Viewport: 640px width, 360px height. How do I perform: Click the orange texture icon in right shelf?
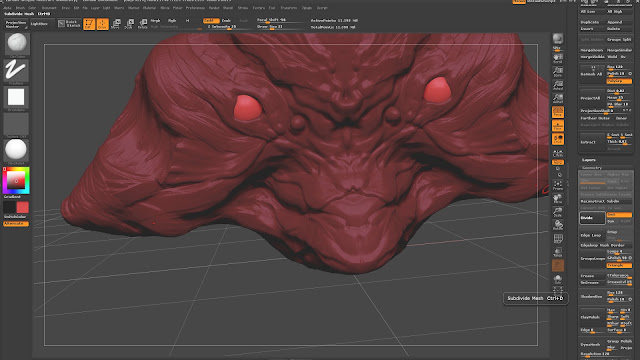coord(558,265)
